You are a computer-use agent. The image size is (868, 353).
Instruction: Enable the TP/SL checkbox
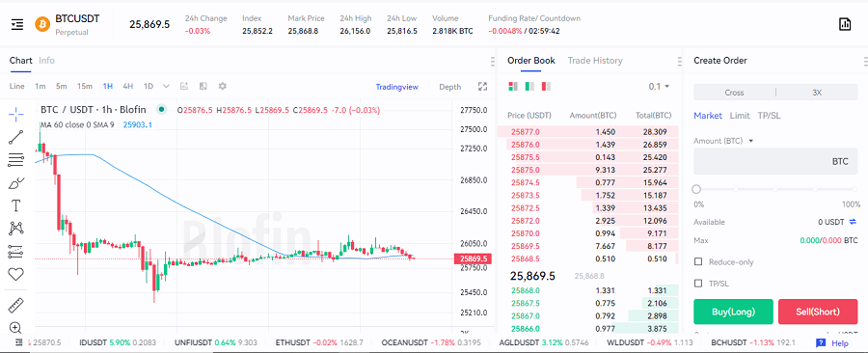(698, 284)
